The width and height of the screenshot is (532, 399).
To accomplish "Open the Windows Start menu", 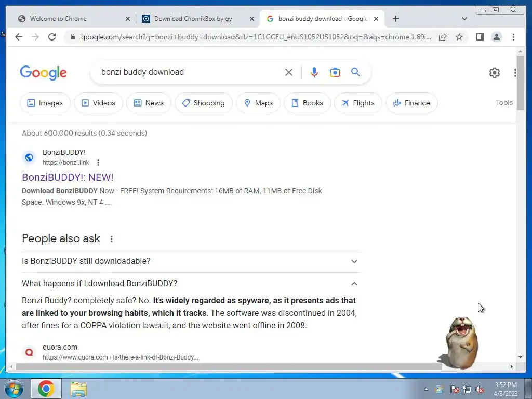I will tap(13, 389).
